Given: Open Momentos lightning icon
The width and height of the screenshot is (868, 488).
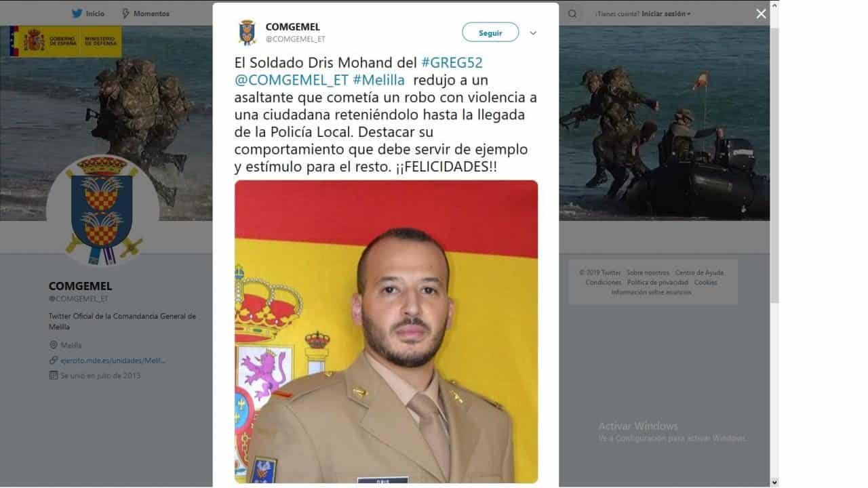Looking at the screenshot, I should 125,14.
